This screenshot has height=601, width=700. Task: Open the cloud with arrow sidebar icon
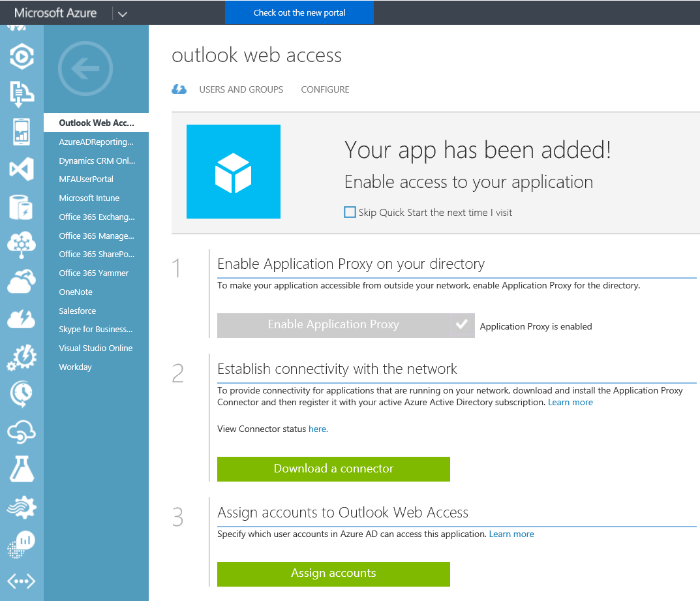[22, 281]
